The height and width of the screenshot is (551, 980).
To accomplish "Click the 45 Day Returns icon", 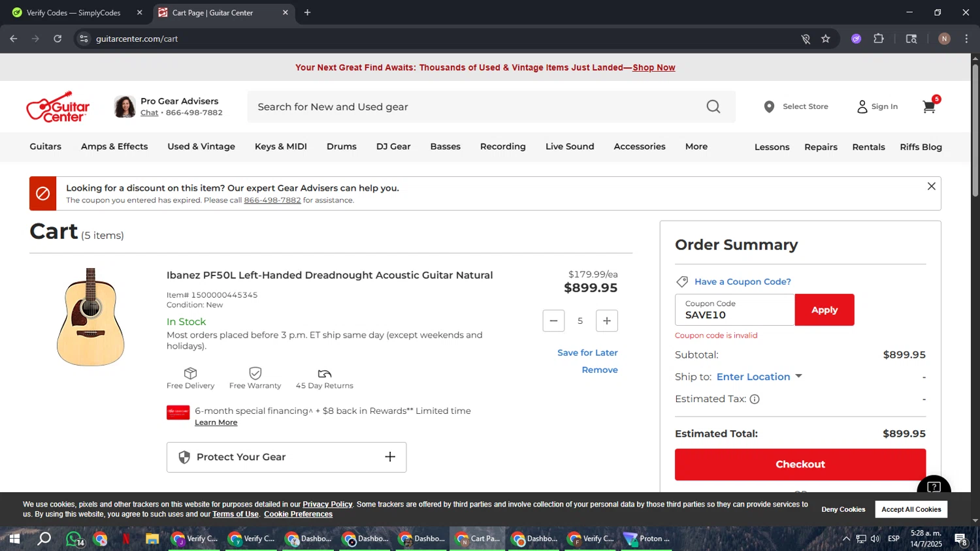I will [325, 373].
